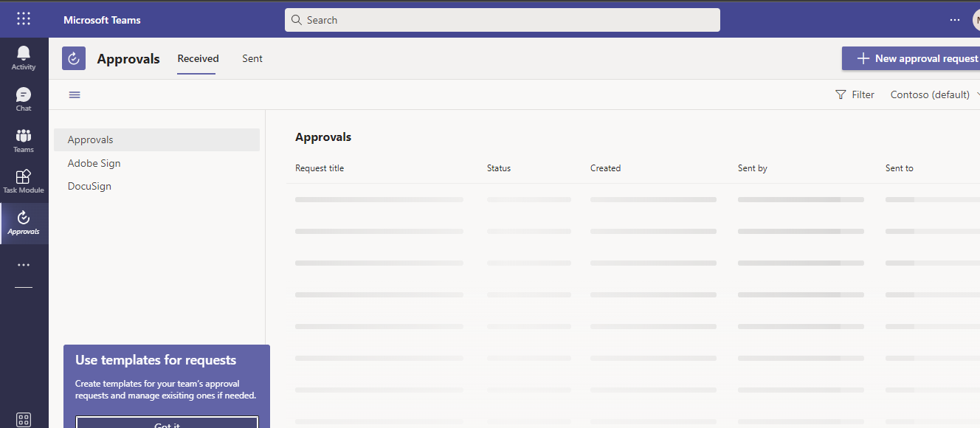Click the profile avatar in top bar
The height and width of the screenshot is (428, 980).
click(976, 20)
